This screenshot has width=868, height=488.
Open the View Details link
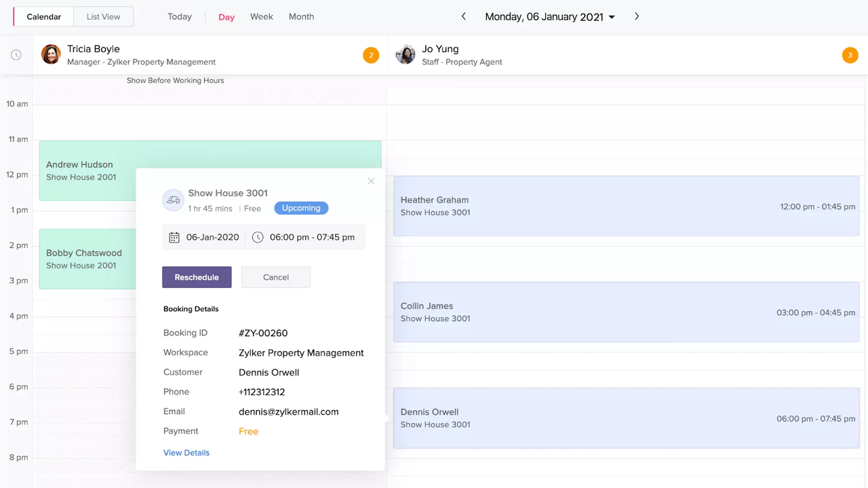point(186,453)
